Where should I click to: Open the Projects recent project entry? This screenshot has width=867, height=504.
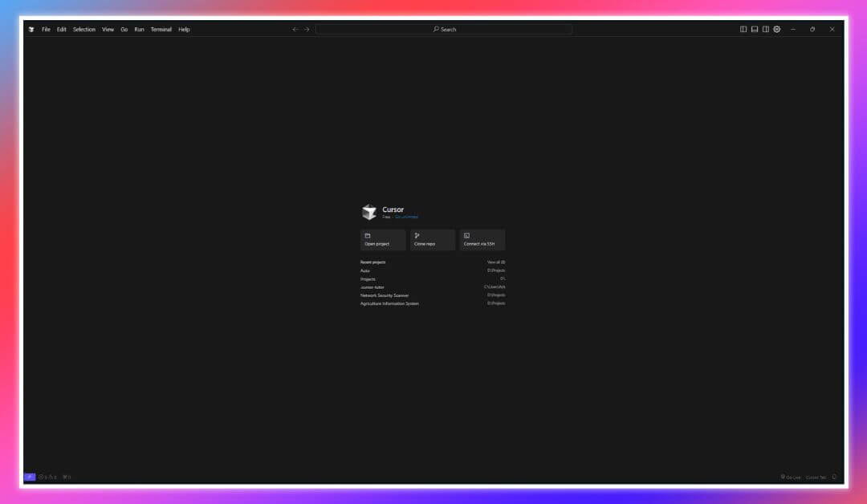pos(433,279)
